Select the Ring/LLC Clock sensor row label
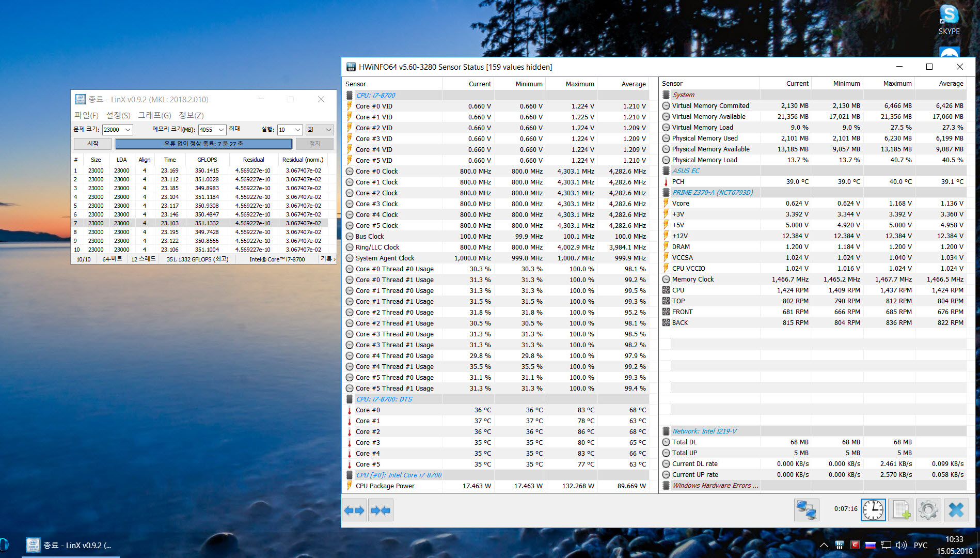This screenshot has width=980, height=558. pos(377,247)
